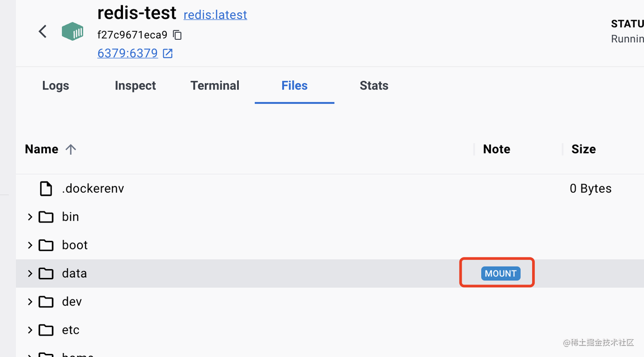644x357 pixels.
Task: Open port 6379 via external link icon
Action: [167, 53]
